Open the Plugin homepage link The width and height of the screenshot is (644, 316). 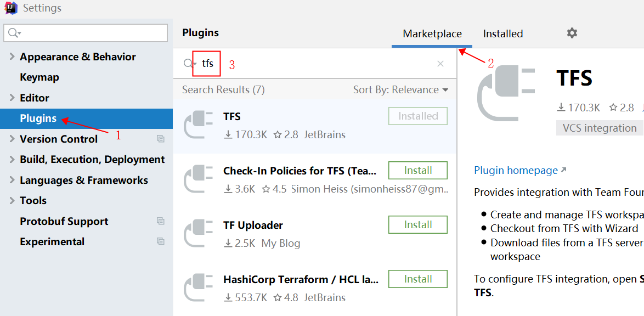tap(516, 170)
